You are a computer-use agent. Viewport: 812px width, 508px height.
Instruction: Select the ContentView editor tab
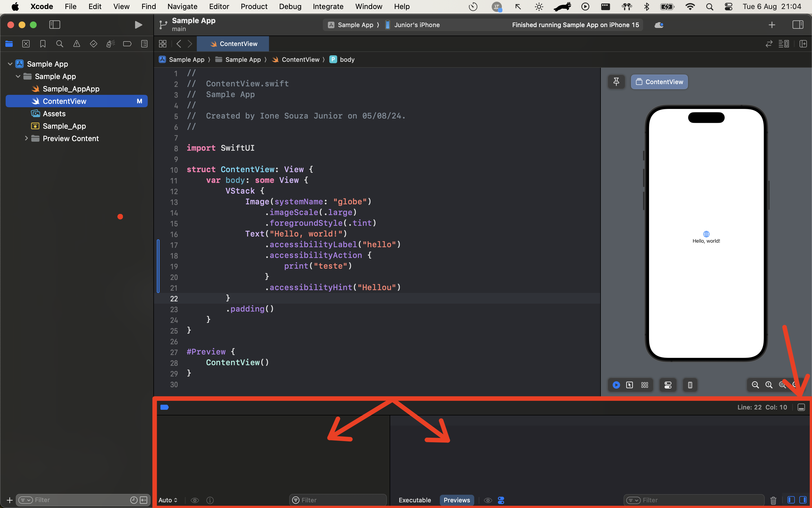click(x=233, y=44)
